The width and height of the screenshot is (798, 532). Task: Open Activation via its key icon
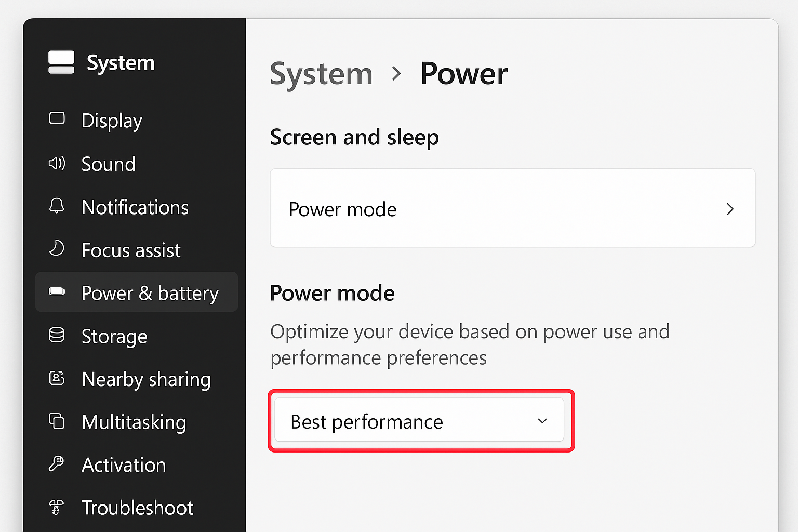56,464
